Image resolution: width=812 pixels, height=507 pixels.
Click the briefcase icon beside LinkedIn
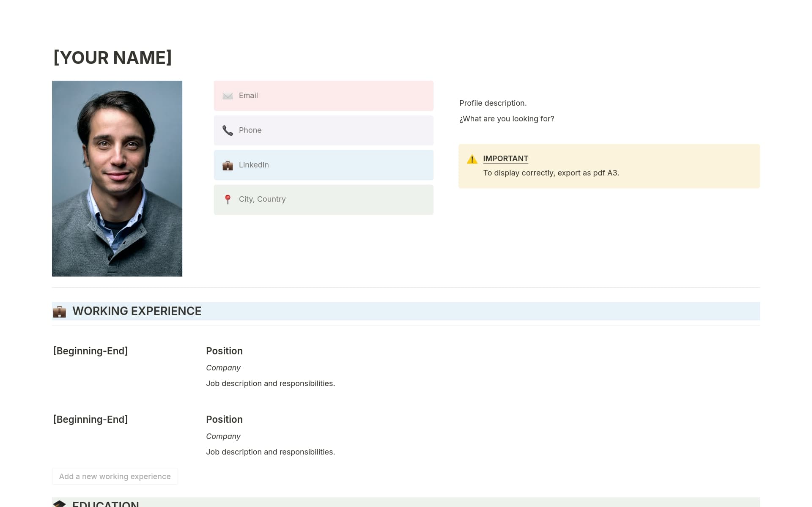point(228,165)
